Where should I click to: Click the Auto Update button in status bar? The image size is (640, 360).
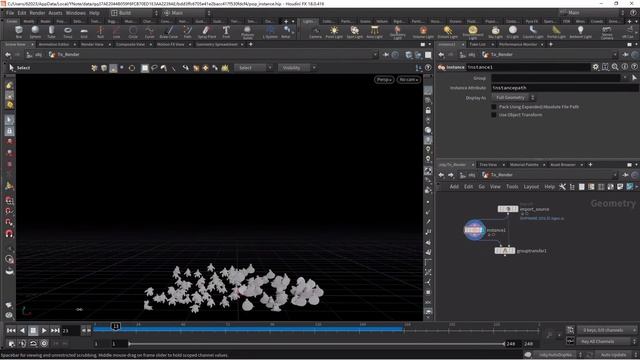613,355
